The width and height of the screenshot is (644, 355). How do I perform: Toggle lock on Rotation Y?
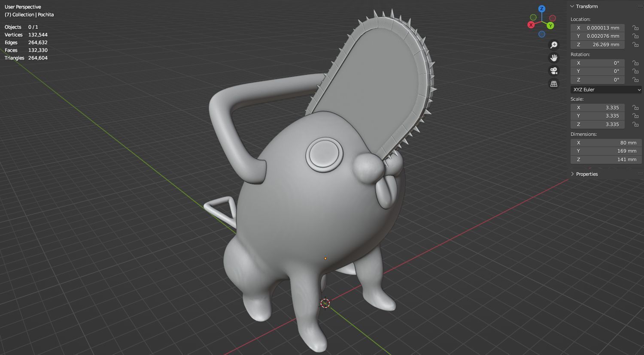[635, 71]
